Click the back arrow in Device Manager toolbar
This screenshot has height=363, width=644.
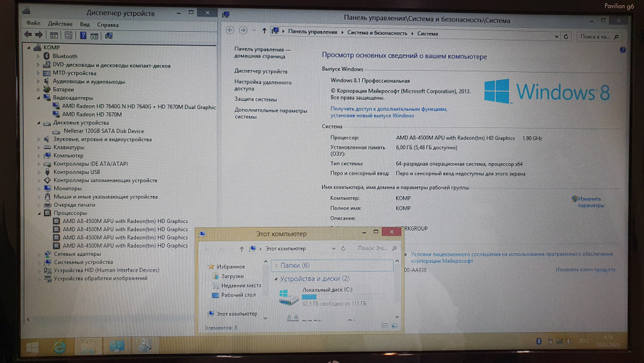28,35
